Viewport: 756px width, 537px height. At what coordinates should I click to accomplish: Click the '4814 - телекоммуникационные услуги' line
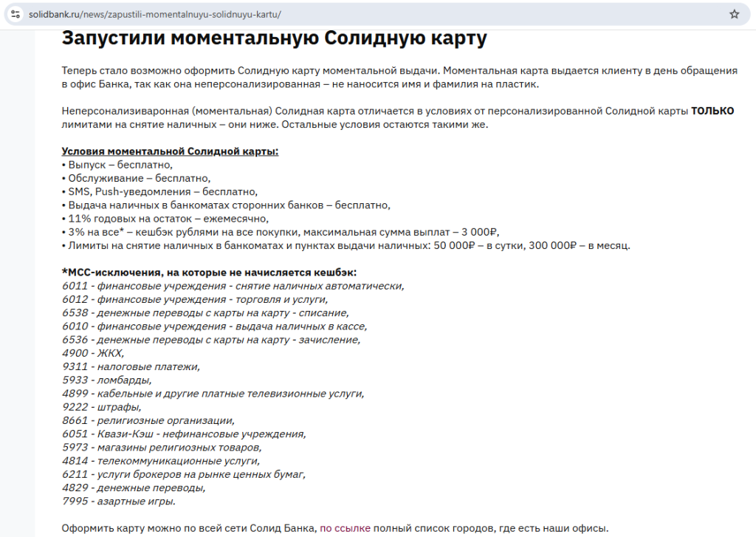pos(160,462)
